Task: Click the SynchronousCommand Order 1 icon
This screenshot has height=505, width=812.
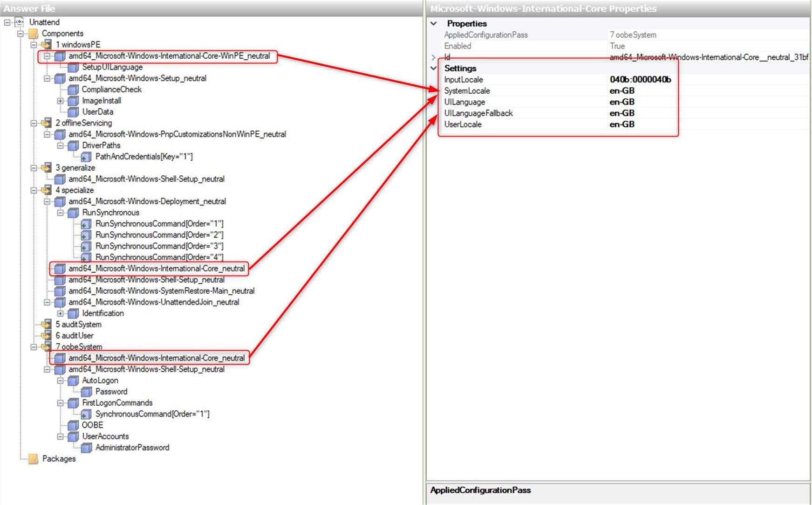Action: pos(86,414)
